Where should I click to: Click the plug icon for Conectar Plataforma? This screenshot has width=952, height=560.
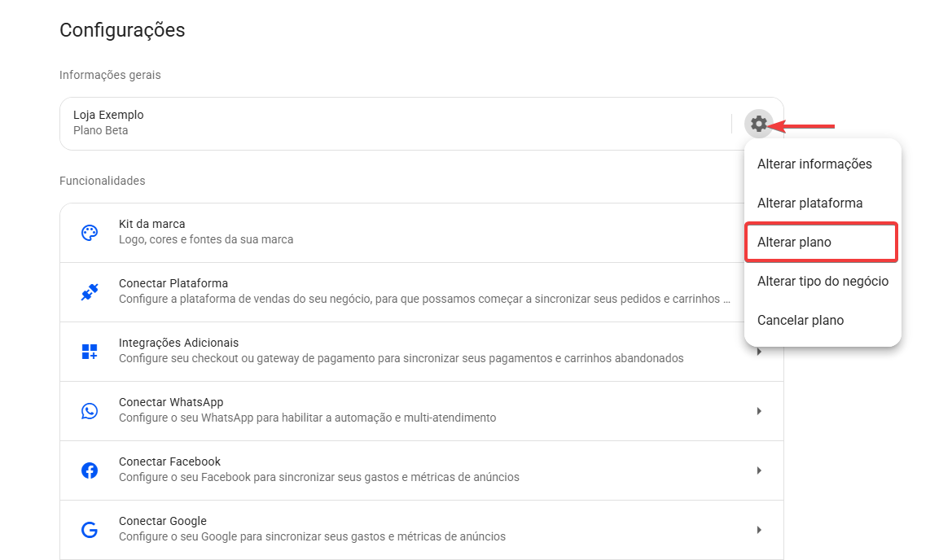(90, 292)
